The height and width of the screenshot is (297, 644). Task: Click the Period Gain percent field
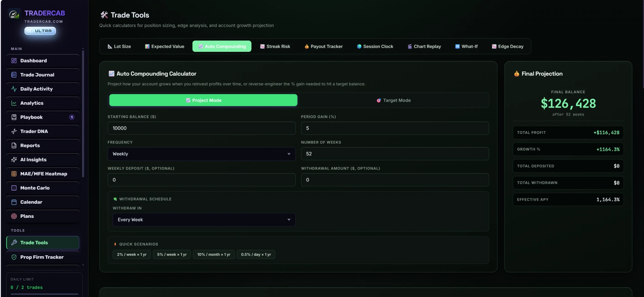[x=395, y=128]
